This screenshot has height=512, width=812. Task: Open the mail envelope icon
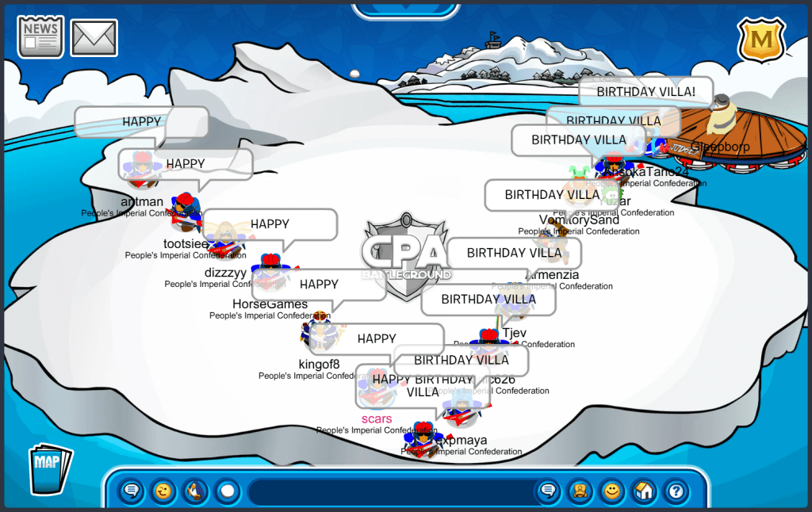coord(94,37)
